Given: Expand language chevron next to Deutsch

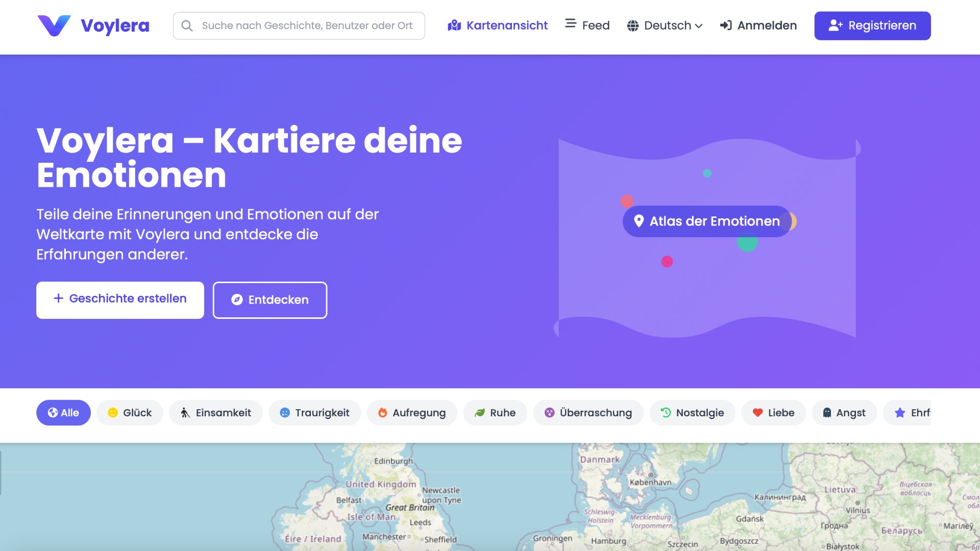Looking at the screenshot, I should pyautogui.click(x=699, y=26).
